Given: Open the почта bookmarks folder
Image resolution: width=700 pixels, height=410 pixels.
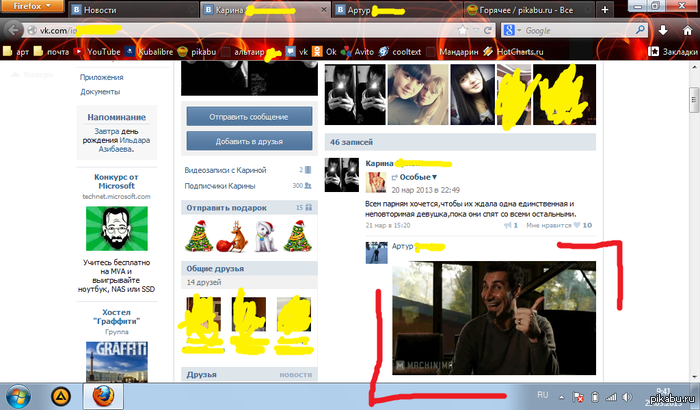Looking at the screenshot, I should coord(51,52).
